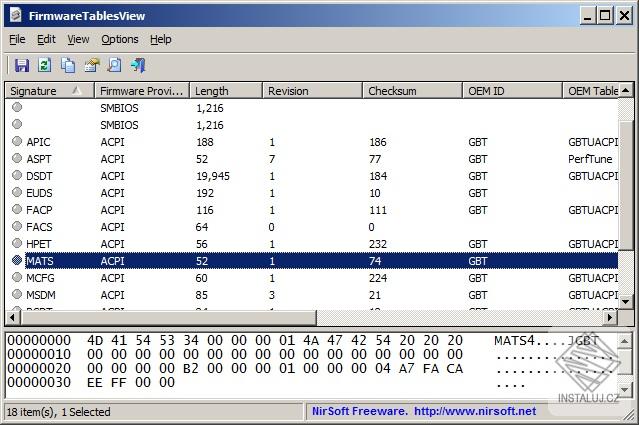Click the 19,945 length value

tap(213, 176)
